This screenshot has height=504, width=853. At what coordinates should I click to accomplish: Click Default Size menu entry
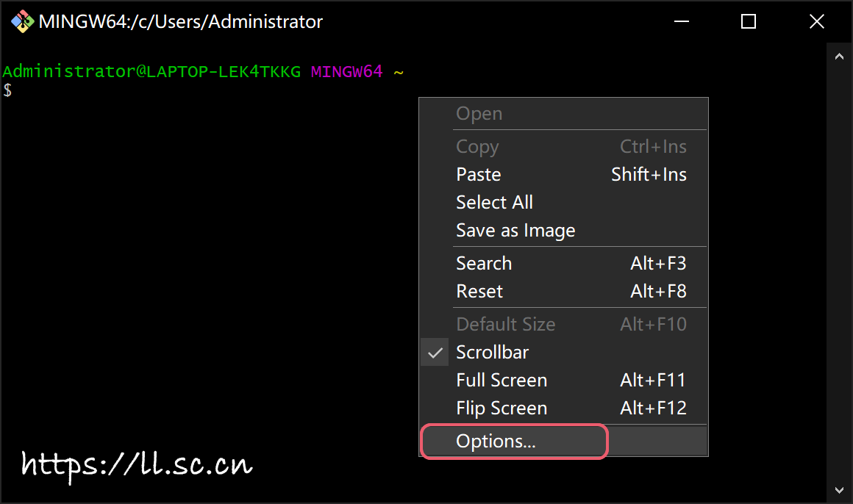pos(505,325)
